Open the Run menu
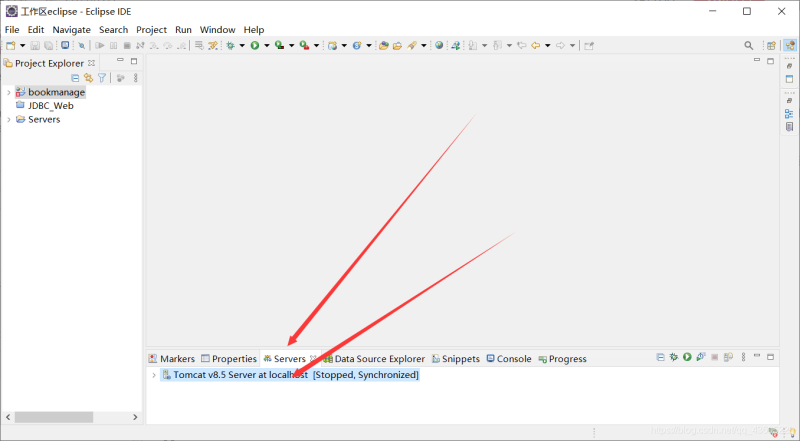The width and height of the screenshot is (800, 441). point(183,30)
